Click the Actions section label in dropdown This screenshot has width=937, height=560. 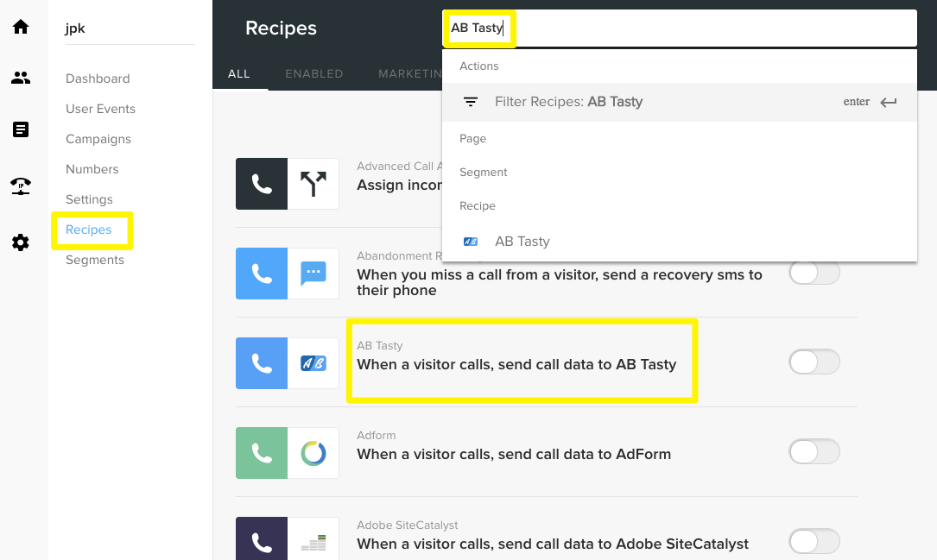[x=478, y=66]
